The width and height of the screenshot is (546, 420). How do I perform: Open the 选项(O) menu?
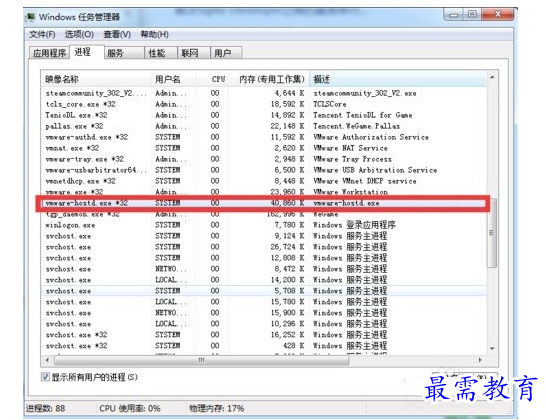click(x=79, y=34)
